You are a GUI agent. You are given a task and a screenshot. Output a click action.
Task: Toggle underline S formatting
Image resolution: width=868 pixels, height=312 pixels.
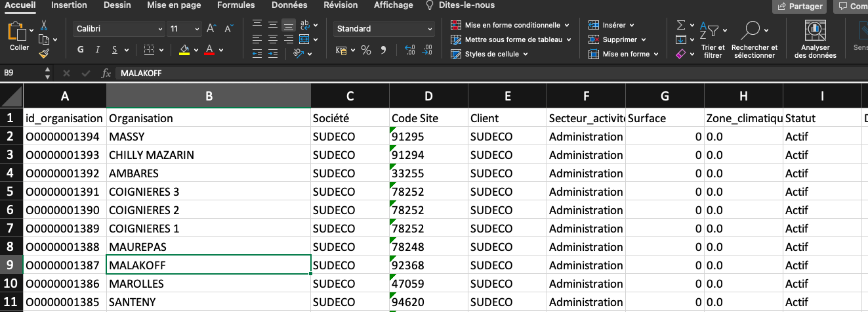coord(115,50)
